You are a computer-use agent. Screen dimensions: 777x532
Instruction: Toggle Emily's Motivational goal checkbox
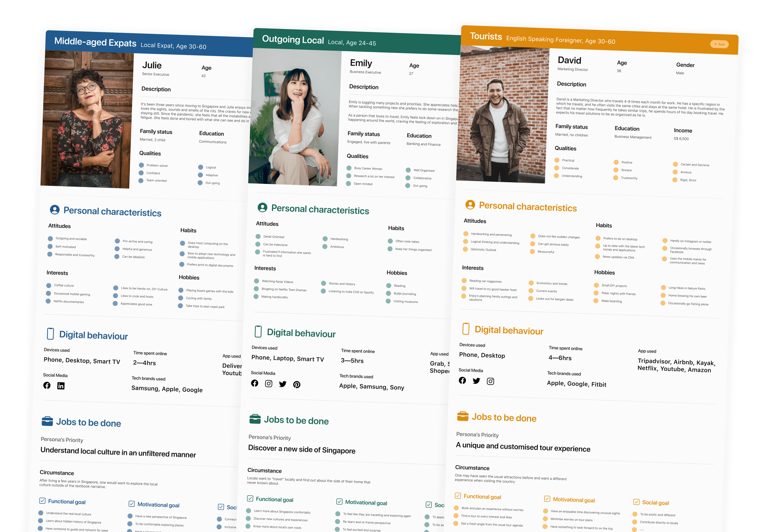point(339,501)
